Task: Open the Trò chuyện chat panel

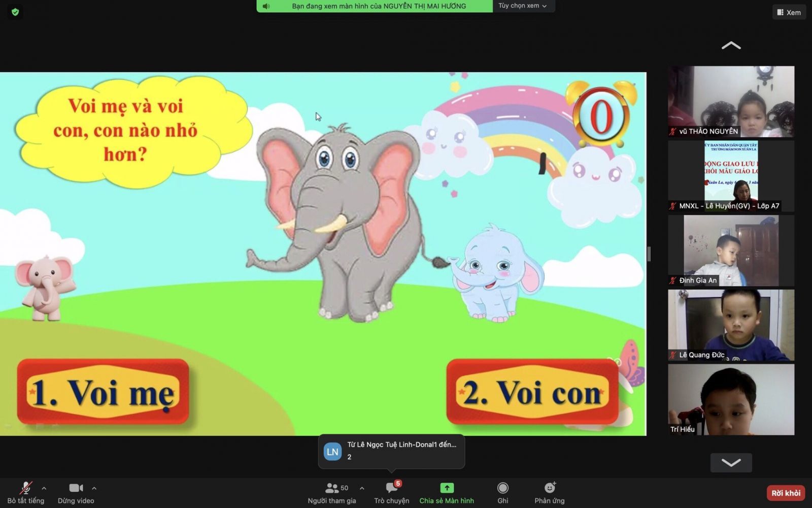Action: [391, 492]
